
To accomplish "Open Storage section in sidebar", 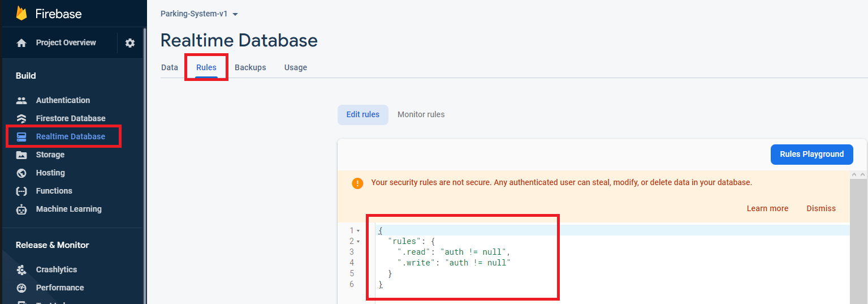I will 50,155.
